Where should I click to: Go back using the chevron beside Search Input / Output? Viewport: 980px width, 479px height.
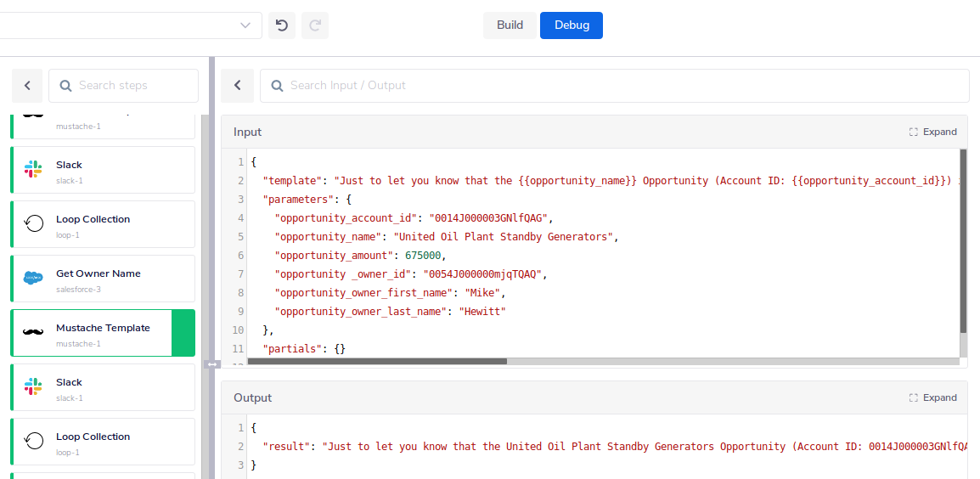click(238, 86)
